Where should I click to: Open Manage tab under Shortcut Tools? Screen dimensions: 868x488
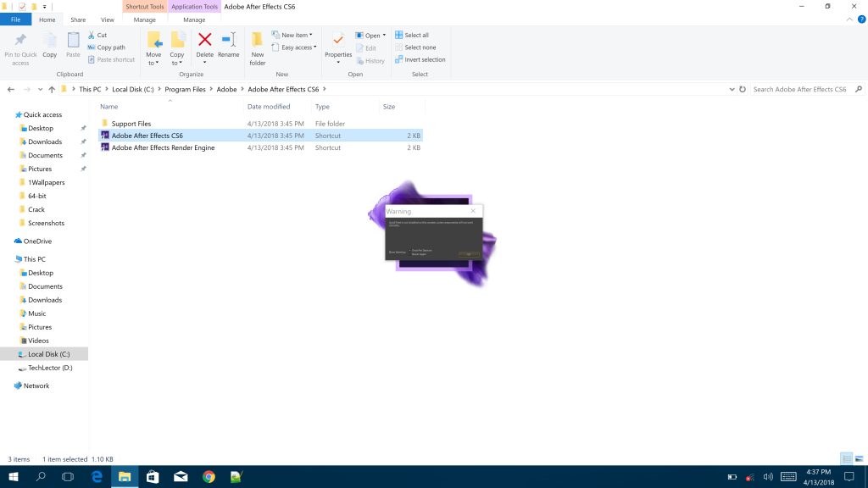144,19
